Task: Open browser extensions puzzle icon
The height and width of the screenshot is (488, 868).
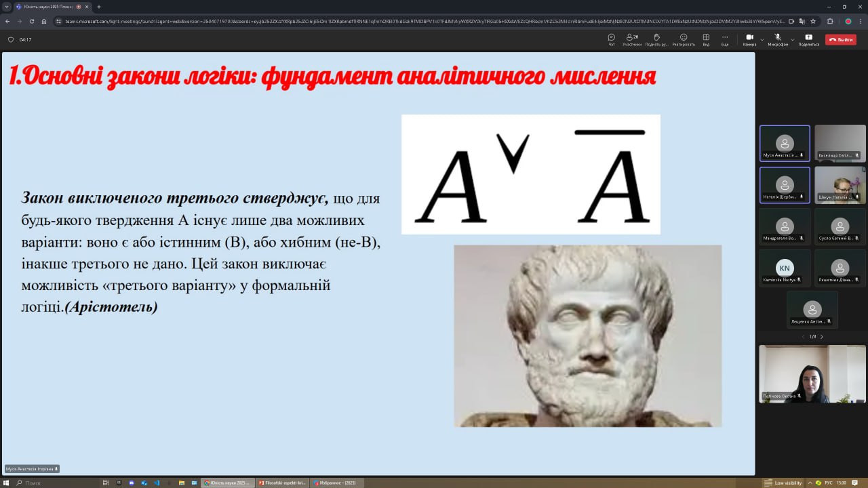Action: [831, 21]
